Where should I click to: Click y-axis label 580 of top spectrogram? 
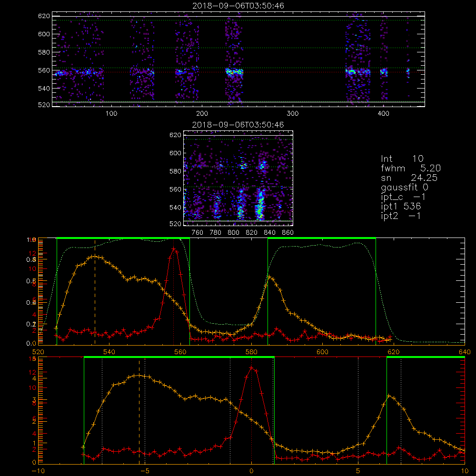[44, 52]
